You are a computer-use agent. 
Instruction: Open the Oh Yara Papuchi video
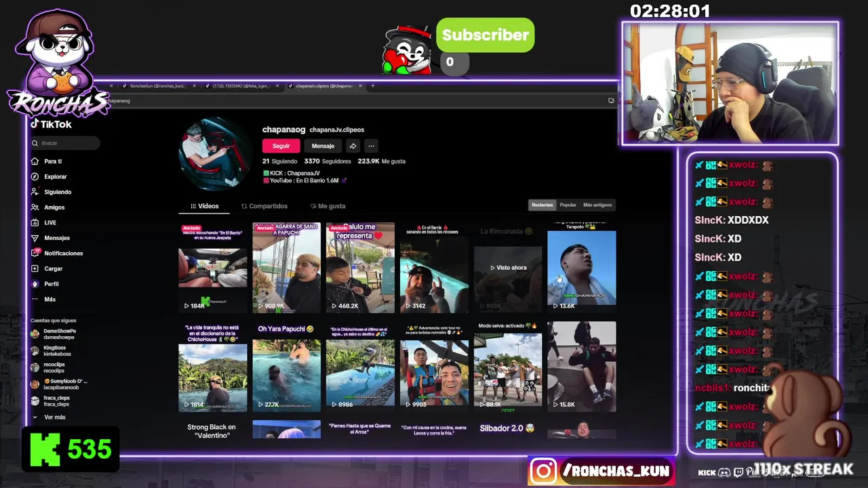(286, 367)
